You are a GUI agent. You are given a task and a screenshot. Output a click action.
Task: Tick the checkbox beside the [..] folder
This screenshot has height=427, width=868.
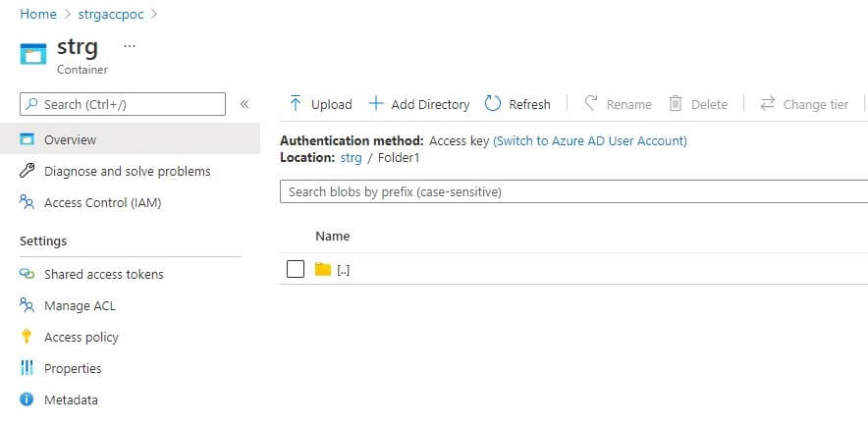coord(296,269)
